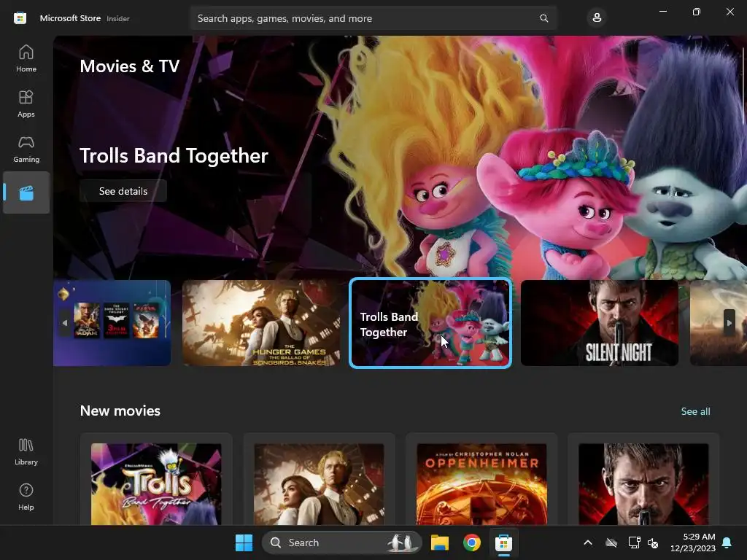This screenshot has height=560, width=747.
Task: Click the Trolls Band Together hero title
Action: click(x=174, y=156)
